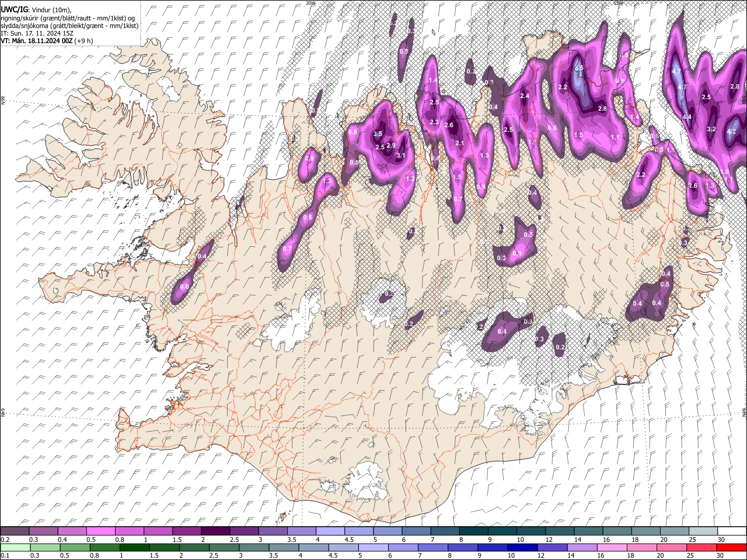Screen dimensions: 747x560
Task: Click the pale green 0.1 swatch in lower legend row
Action: pos(15,548)
